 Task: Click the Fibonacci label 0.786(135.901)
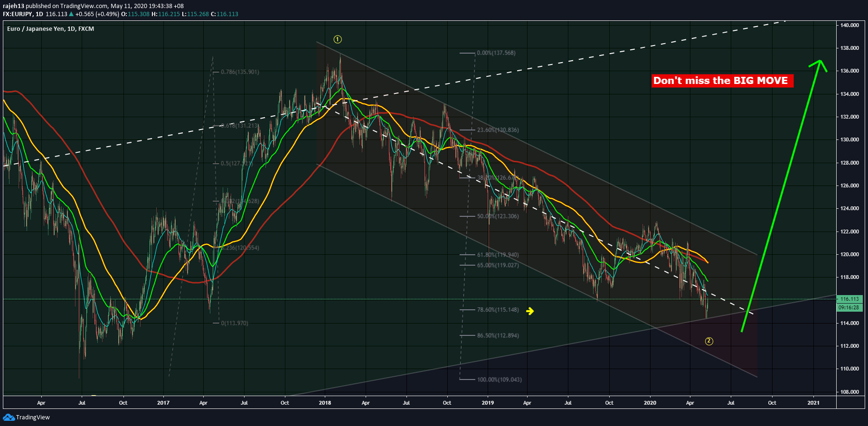click(x=240, y=72)
